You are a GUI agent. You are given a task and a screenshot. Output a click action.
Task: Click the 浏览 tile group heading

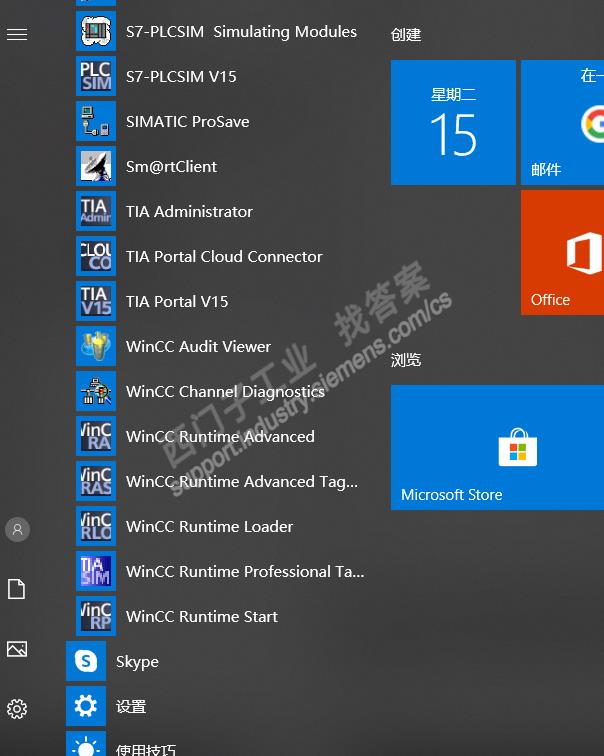click(x=406, y=360)
